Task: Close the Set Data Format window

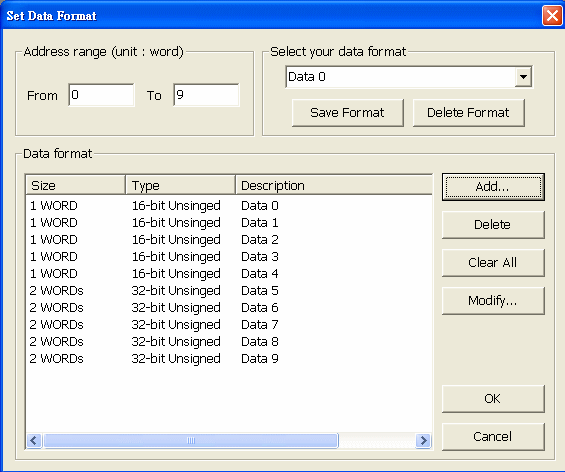Action: (x=552, y=16)
